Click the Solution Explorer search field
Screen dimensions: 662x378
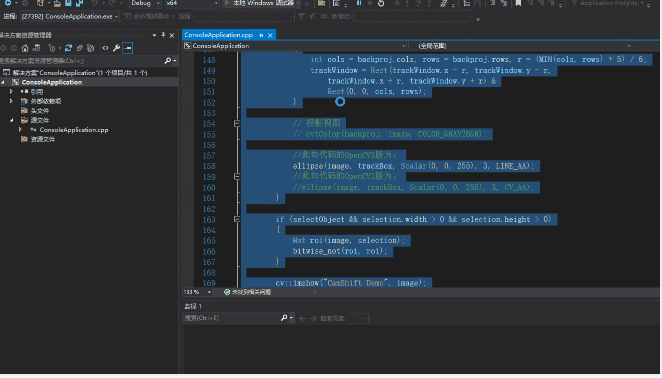point(81,61)
